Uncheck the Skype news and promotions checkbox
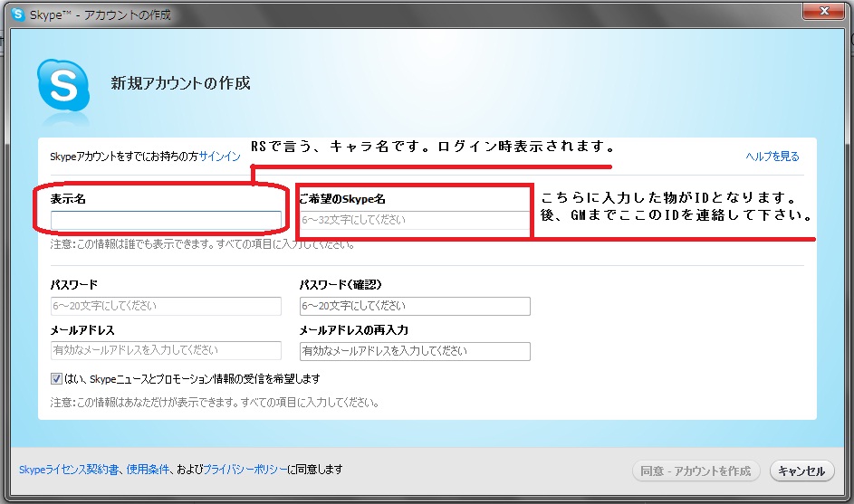This screenshot has width=854, height=504. coord(56,379)
